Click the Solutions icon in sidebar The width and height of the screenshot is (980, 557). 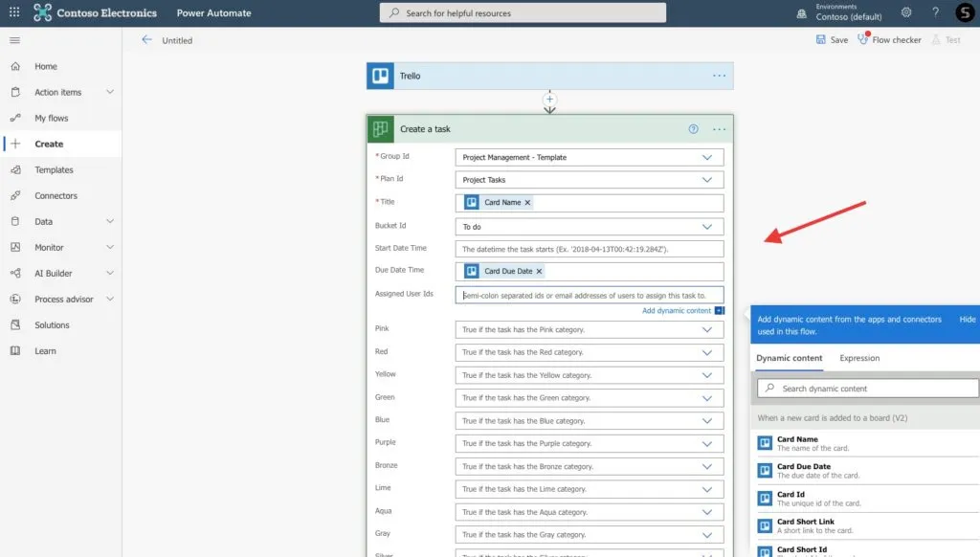point(15,325)
